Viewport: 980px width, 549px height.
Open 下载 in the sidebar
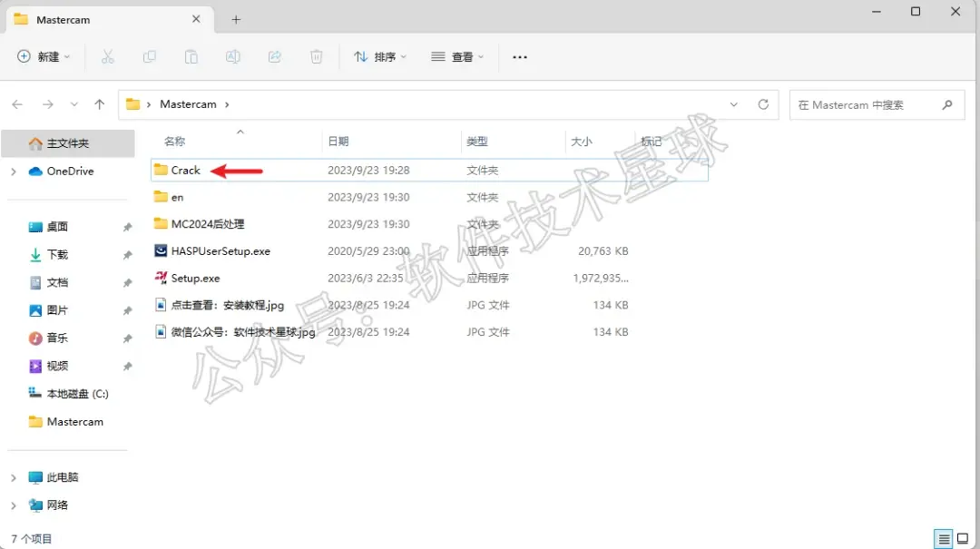(57, 254)
